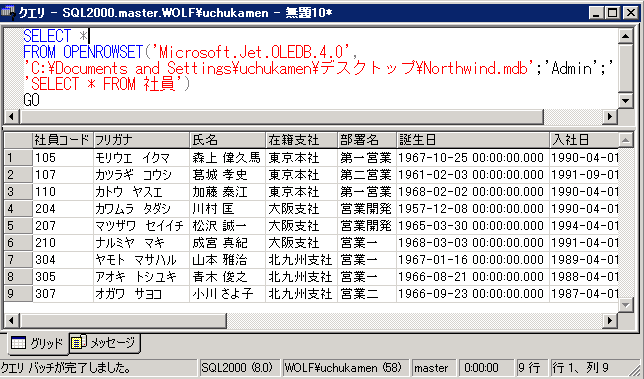Viewport: 644px width, 379px height.
Task: Click hire date cell 1994-04-01
Action: [584, 225]
